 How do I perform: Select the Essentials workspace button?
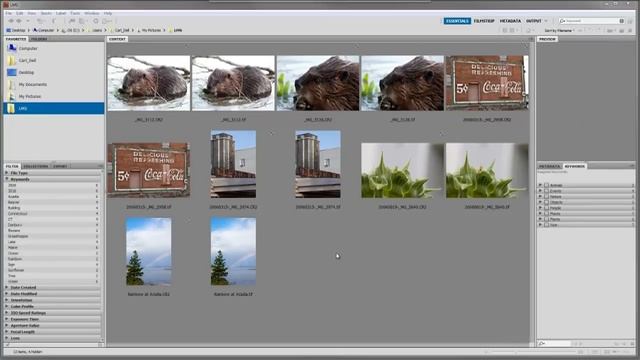point(458,21)
